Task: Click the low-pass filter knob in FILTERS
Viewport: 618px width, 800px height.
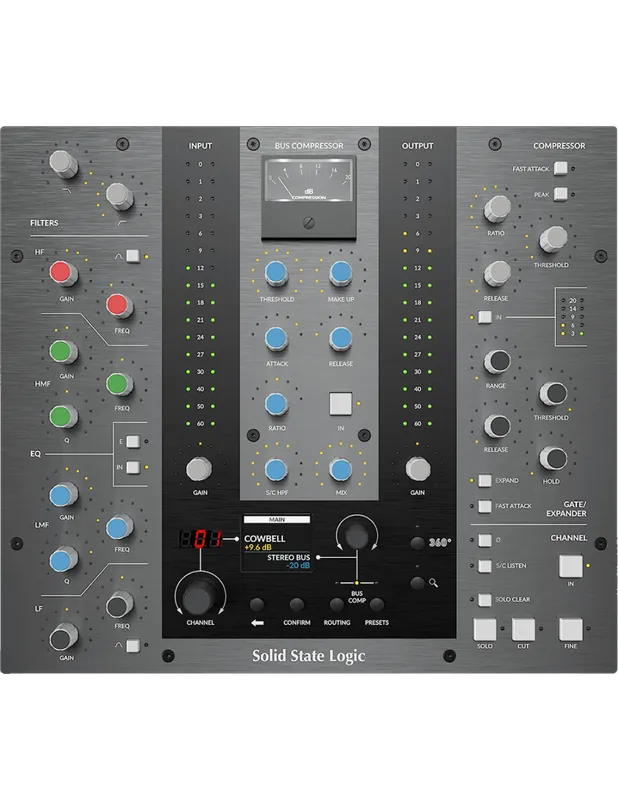Action: (x=63, y=163)
